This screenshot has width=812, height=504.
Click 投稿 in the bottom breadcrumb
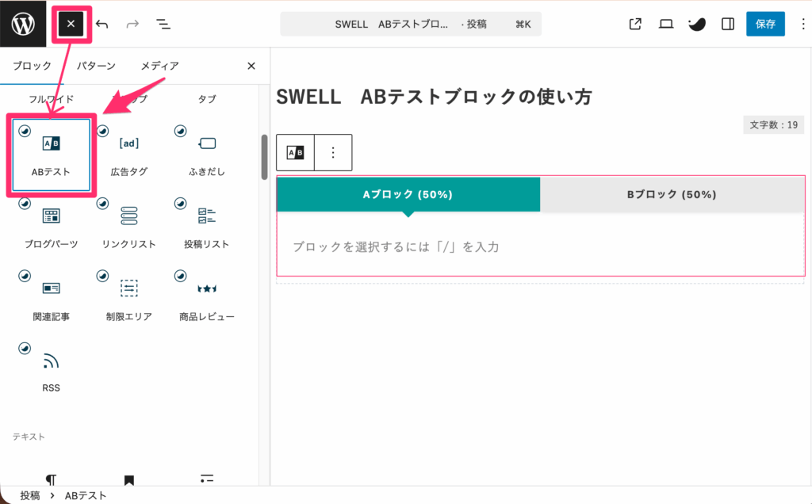click(29, 495)
